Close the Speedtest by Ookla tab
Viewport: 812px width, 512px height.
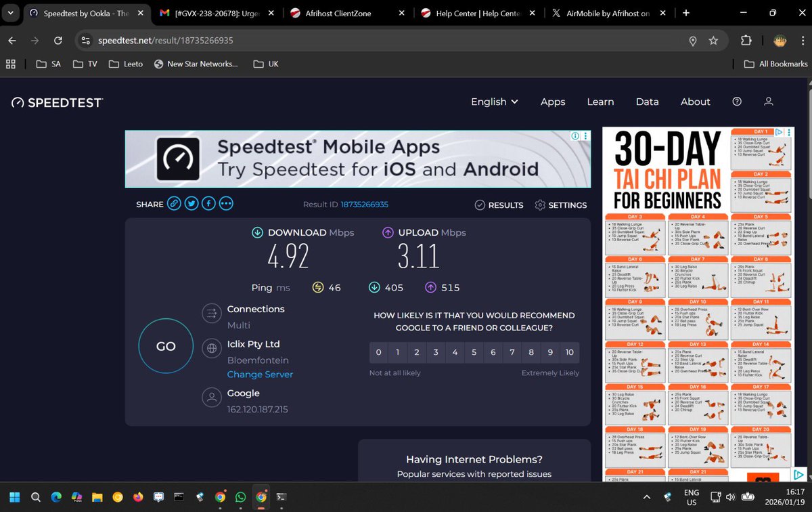(139, 13)
